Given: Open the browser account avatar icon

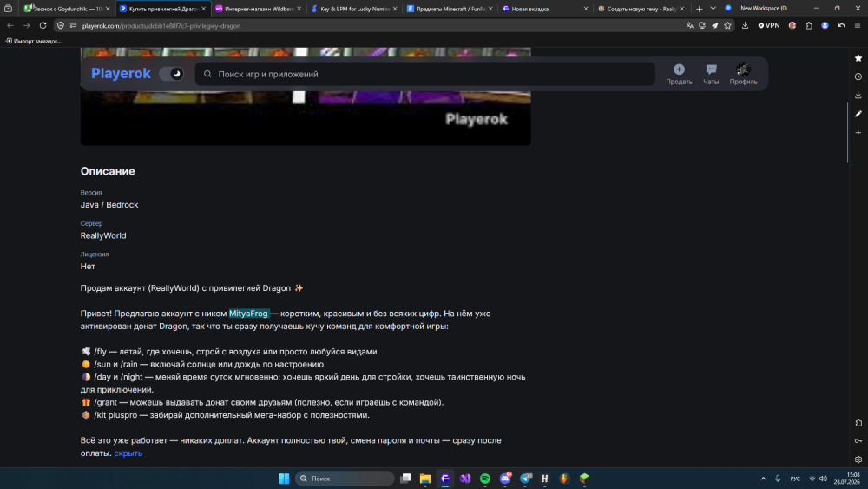Looking at the screenshot, I should (x=825, y=25).
